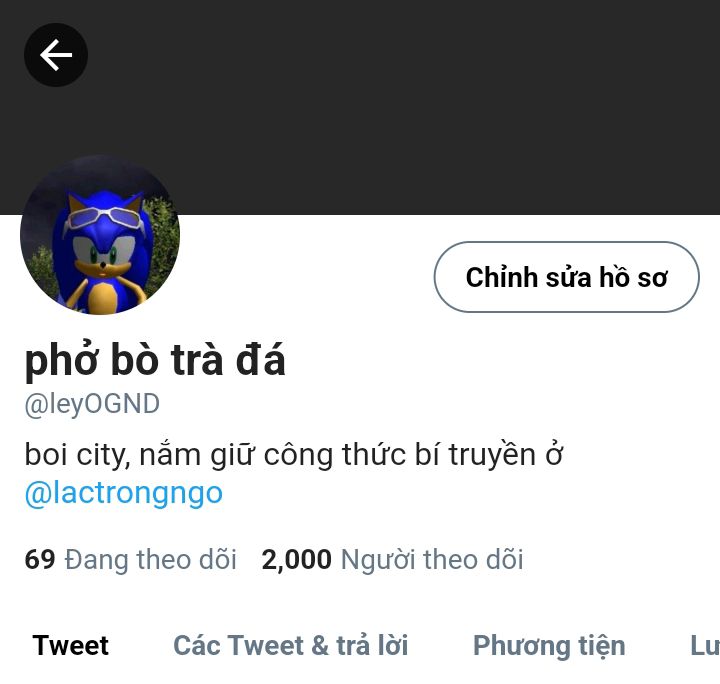Viewport: 720px width, 684px height.
Task: Tap the black circular back button
Action: pyautogui.click(x=56, y=55)
